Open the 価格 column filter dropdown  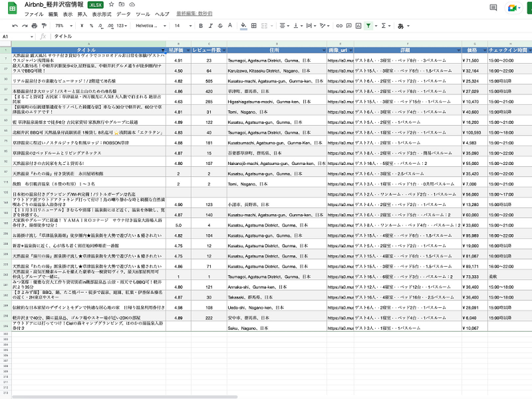point(485,51)
